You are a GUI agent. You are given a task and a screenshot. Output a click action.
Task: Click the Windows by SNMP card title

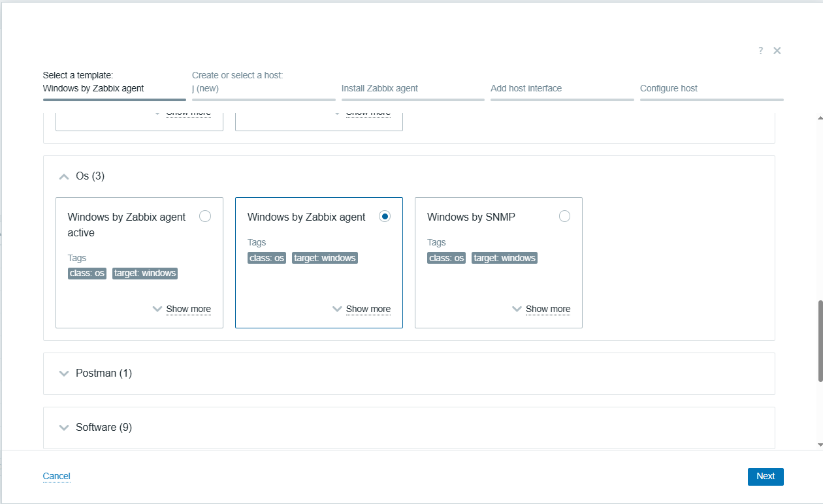[x=471, y=217]
